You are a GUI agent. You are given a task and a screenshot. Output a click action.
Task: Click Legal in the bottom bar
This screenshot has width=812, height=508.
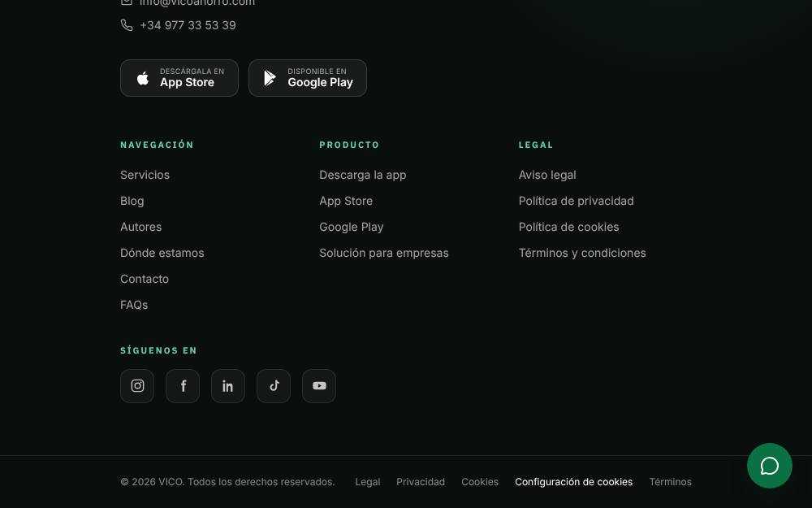pyautogui.click(x=368, y=481)
